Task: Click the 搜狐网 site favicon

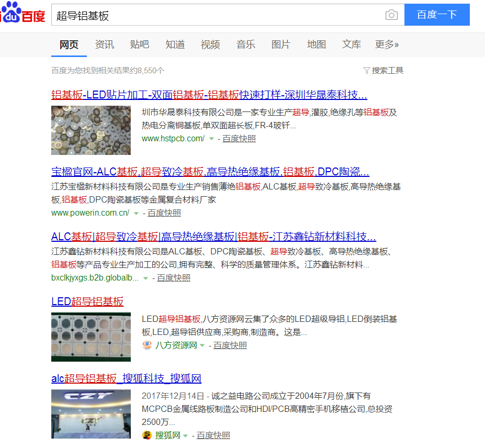Action: (147, 435)
